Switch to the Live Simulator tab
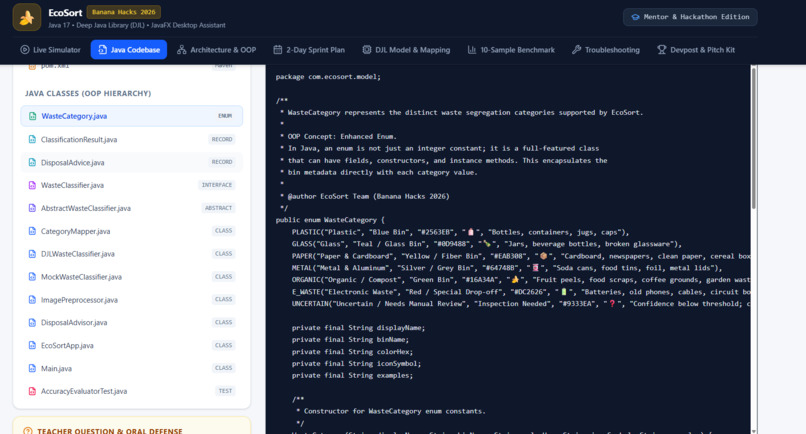 (50, 50)
